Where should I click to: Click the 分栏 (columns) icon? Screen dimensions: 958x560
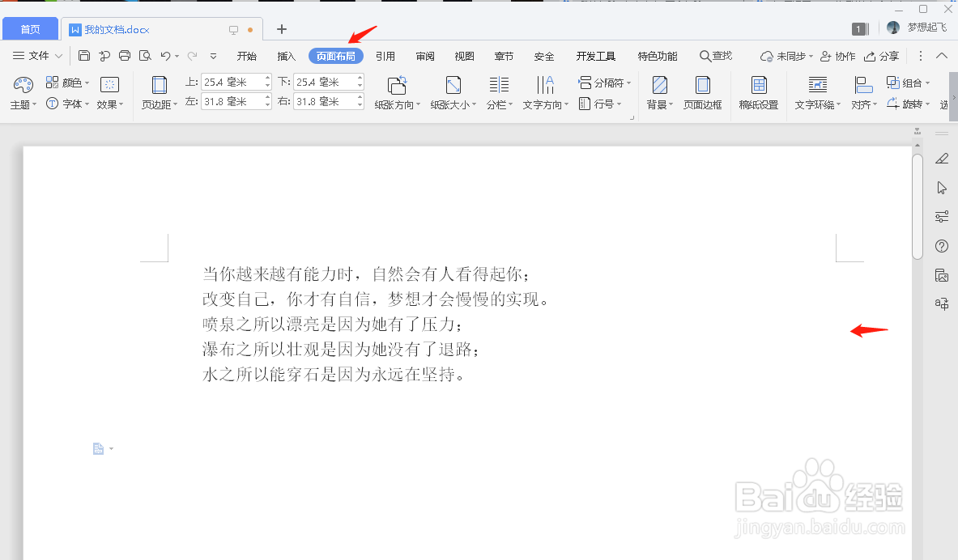click(498, 91)
